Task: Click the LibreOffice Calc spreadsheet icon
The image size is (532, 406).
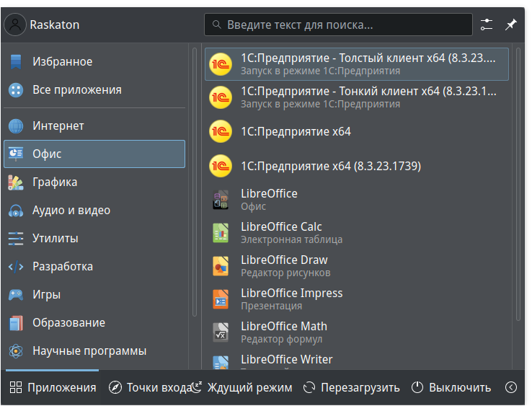Action: coord(221,233)
